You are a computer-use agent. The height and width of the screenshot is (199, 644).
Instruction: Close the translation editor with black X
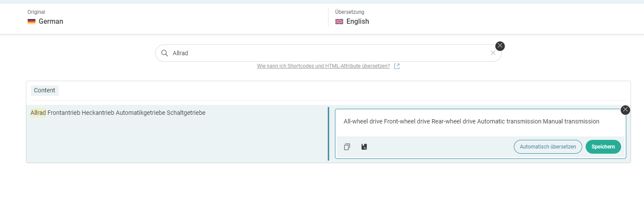625,110
